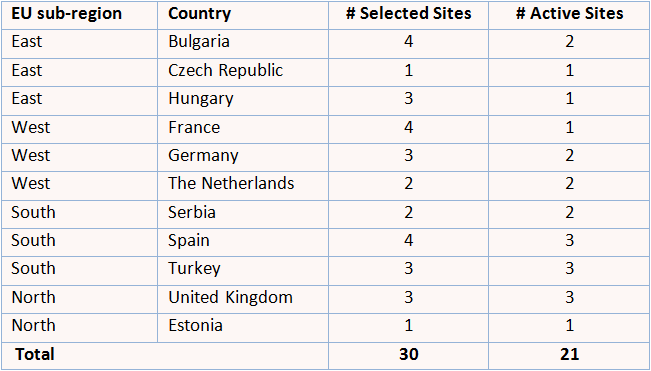Click the total active sites value 21
651x371 pixels.
coord(569,355)
